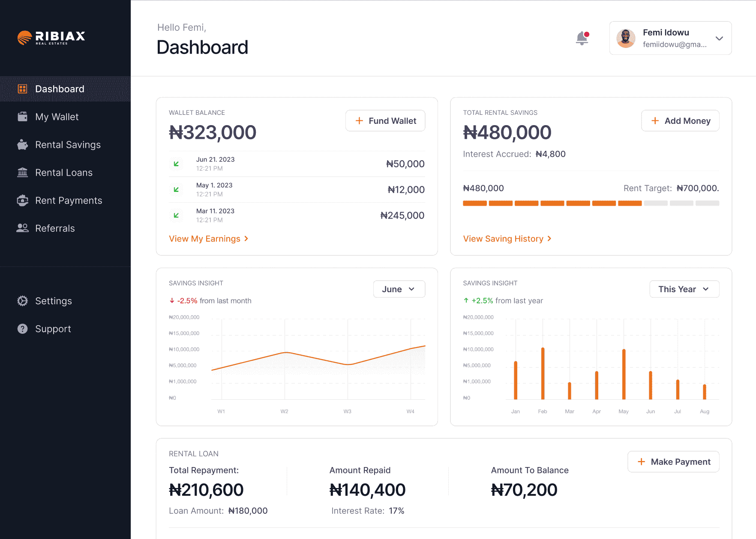Open the View Saving History link
The height and width of the screenshot is (539, 756).
click(x=507, y=239)
